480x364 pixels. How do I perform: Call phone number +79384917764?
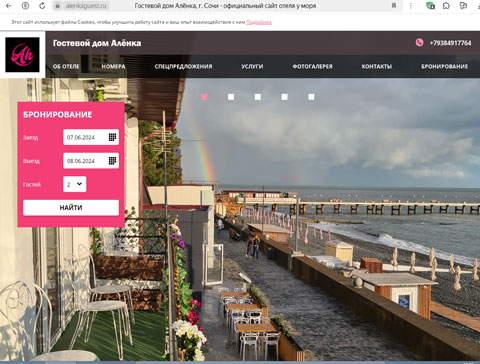[450, 43]
